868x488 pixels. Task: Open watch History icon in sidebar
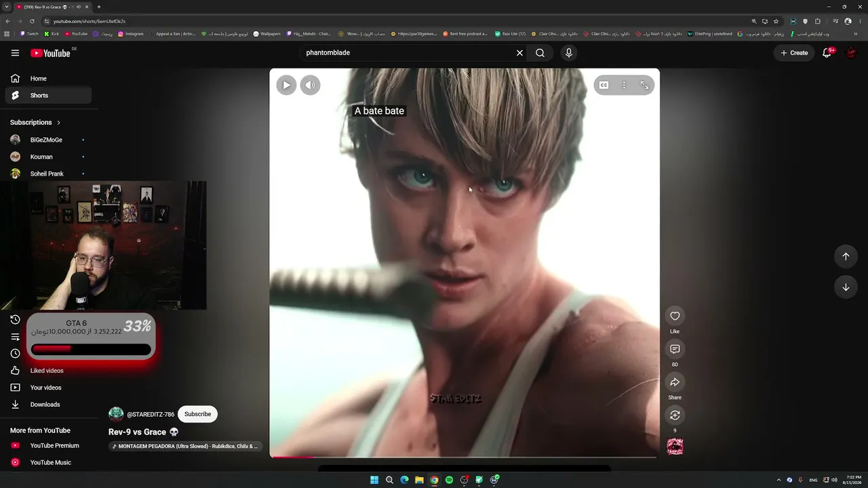coord(15,320)
